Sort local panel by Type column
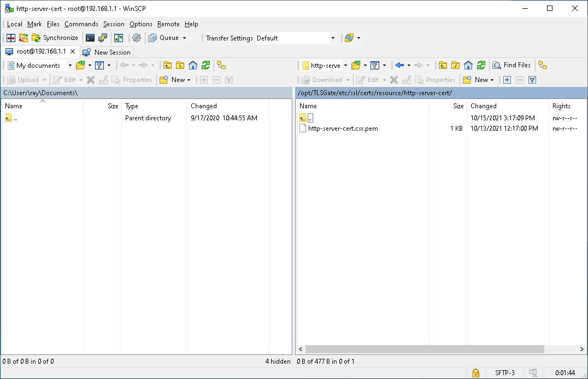This screenshot has width=588, height=379. click(x=154, y=106)
